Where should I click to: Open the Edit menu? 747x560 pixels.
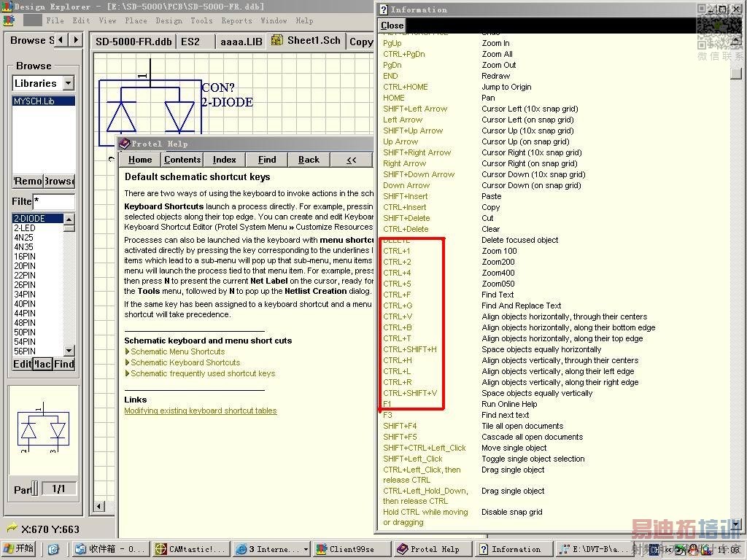[81, 20]
